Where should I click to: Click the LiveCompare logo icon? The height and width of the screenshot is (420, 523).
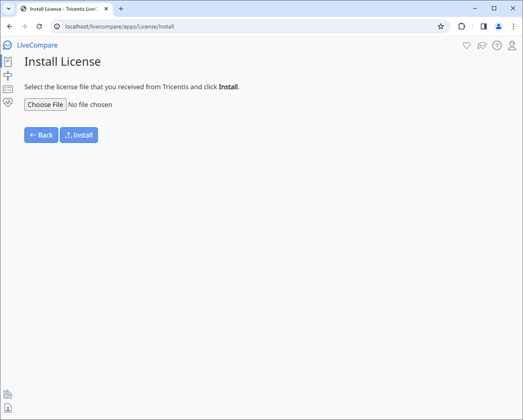pyautogui.click(x=7, y=45)
